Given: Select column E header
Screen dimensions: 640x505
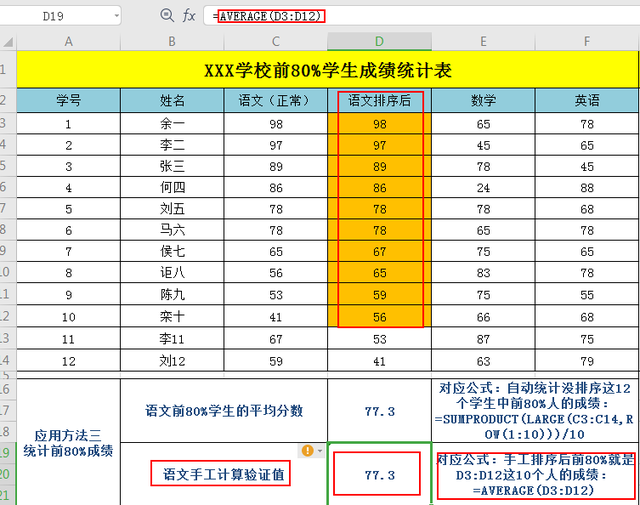Looking at the screenshot, I should click(483, 42).
